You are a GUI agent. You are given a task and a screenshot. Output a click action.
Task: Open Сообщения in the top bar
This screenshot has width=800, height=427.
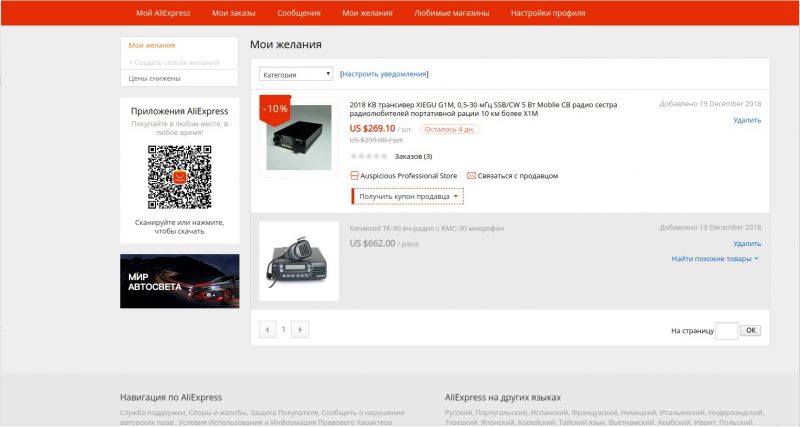coord(298,13)
